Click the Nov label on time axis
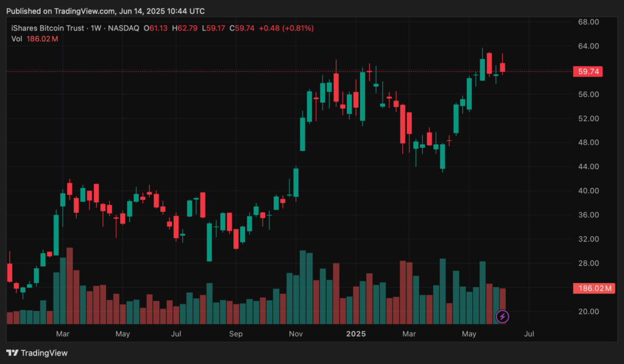Image resolution: width=624 pixels, height=364 pixels. pos(296,334)
